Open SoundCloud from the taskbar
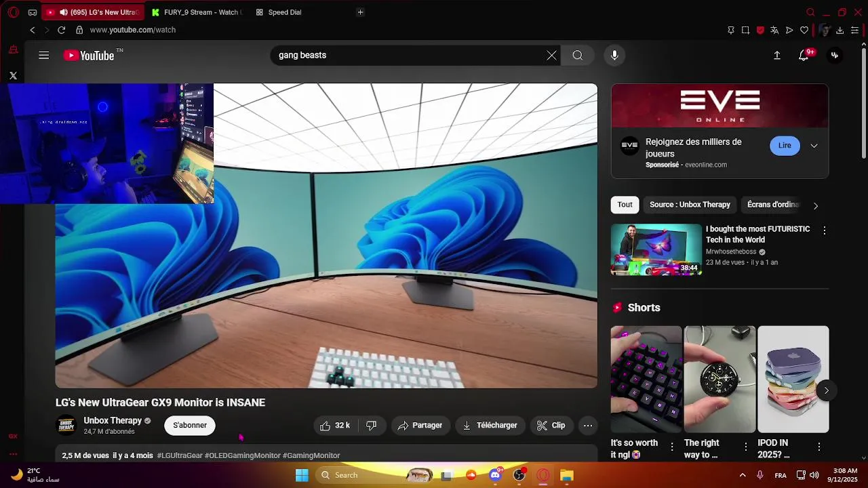The image size is (868, 488). click(x=471, y=475)
